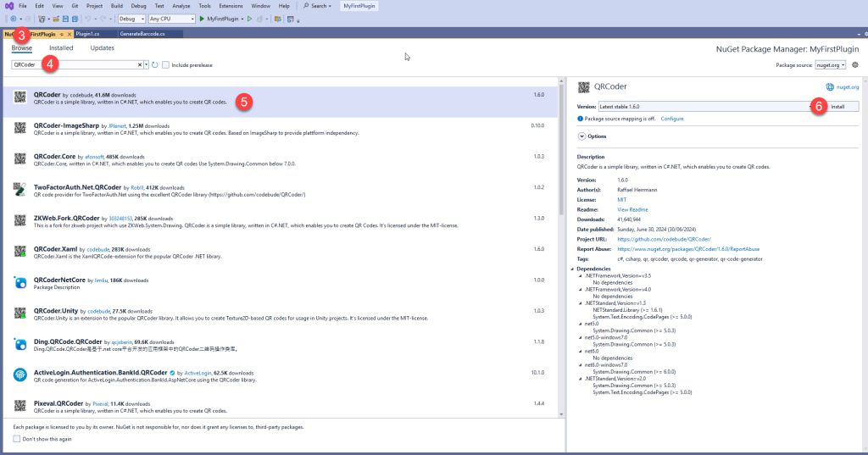
Task: Start debugging with the green MyFirstPlugin play button
Action: pyautogui.click(x=221, y=19)
